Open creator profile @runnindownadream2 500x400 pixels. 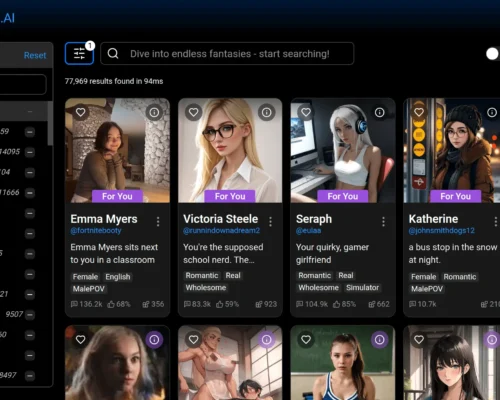click(221, 231)
